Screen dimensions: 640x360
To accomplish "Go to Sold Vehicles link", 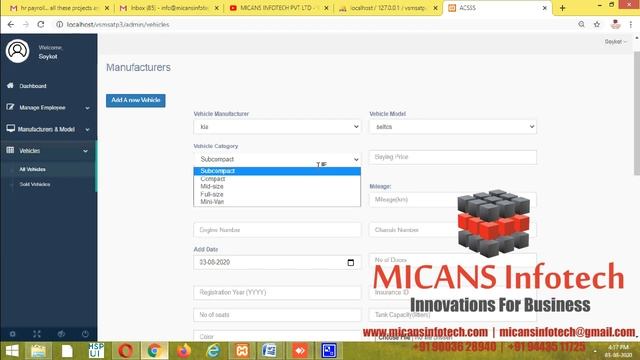I will (x=35, y=184).
